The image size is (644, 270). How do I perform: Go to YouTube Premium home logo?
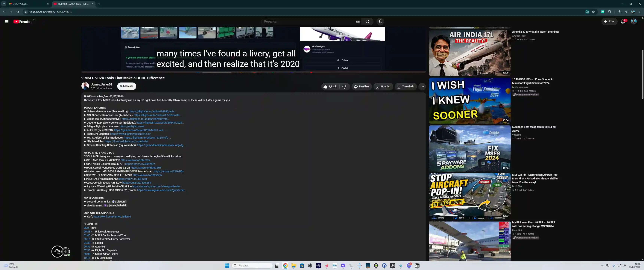click(23, 22)
